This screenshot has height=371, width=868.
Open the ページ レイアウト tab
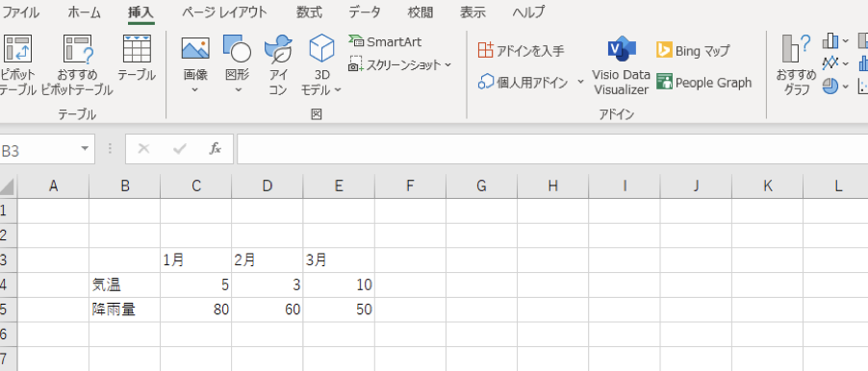224,12
